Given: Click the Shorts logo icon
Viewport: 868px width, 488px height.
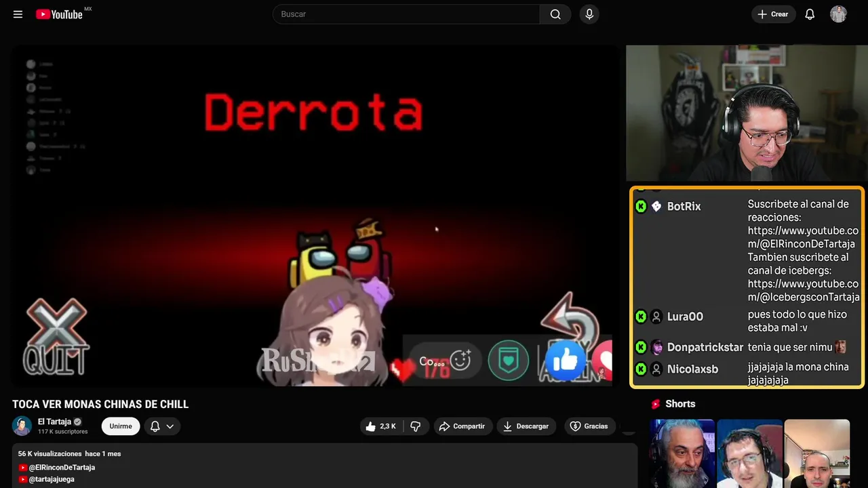Looking at the screenshot, I should (656, 404).
